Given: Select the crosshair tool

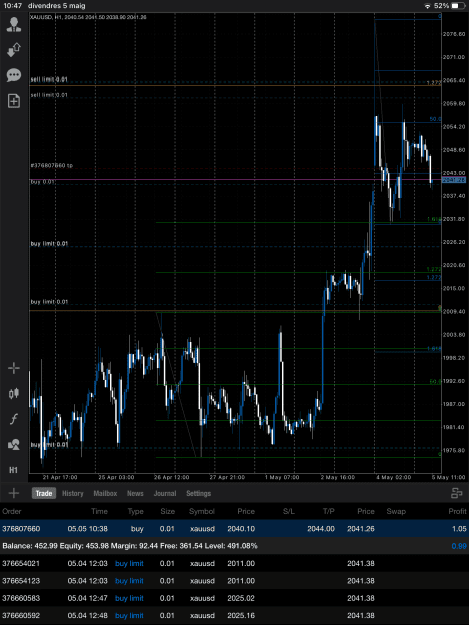Looking at the screenshot, I should coord(14,368).
